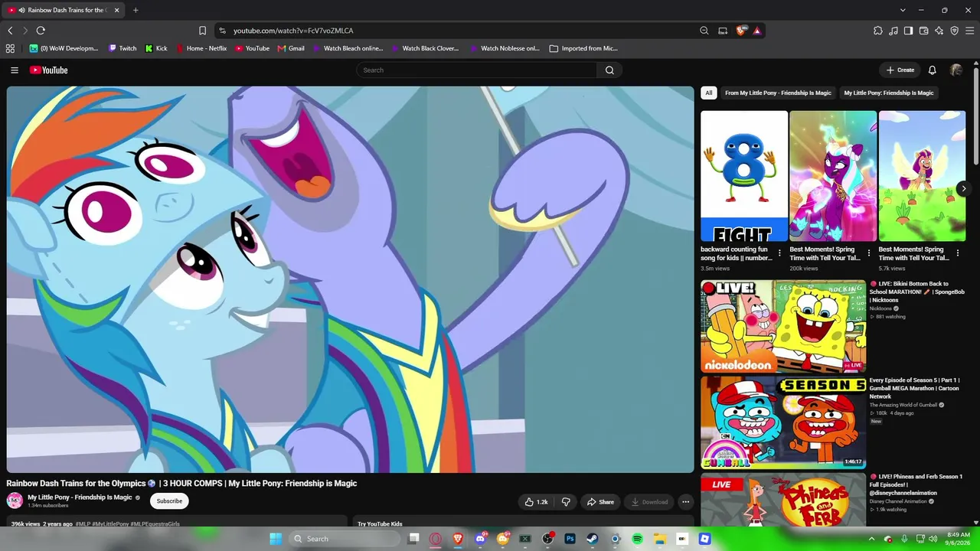Open the Gumball Season 5 thumbnail
Image resolution: width=980 pixels, height=551 pixels.
coord(783,422)
